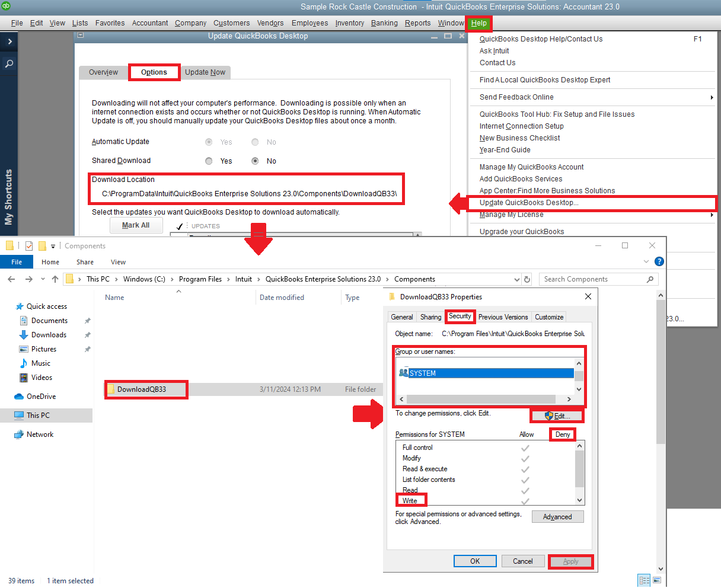Screen dimensions: 721x588
Task: Click the Mark All button
Action: pyautogui.click(x=136, y=225)
